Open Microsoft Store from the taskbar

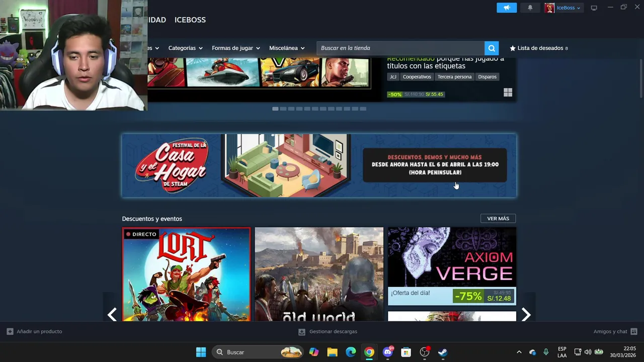click(x=406, y=352)
